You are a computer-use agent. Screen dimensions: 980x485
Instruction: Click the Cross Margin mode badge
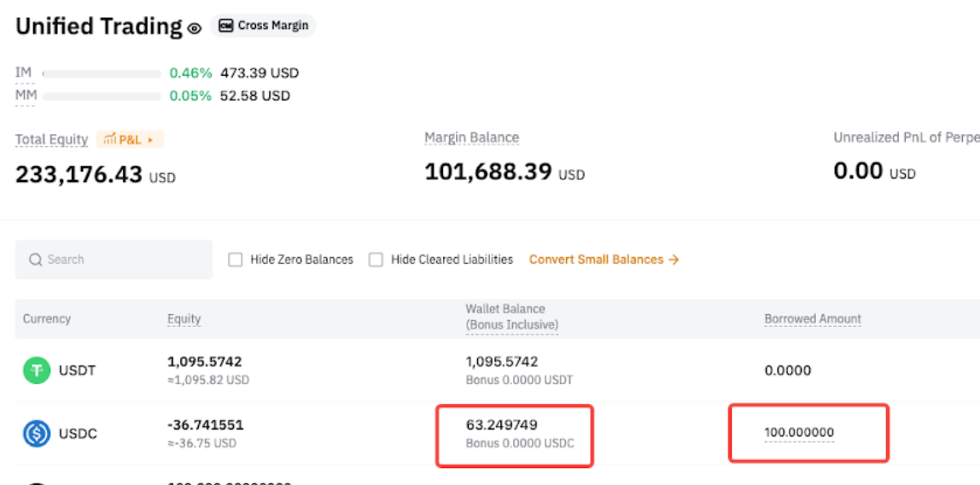tap(262, 26)
